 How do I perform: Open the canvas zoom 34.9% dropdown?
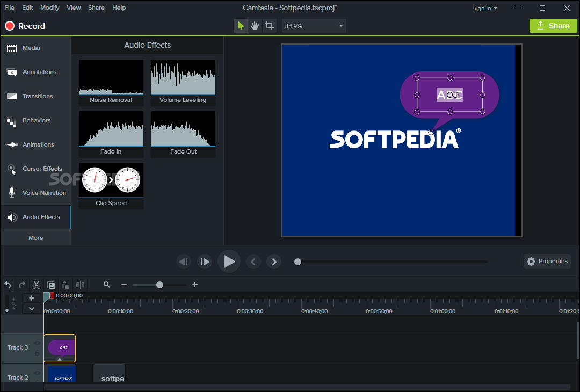click(314, 26)
